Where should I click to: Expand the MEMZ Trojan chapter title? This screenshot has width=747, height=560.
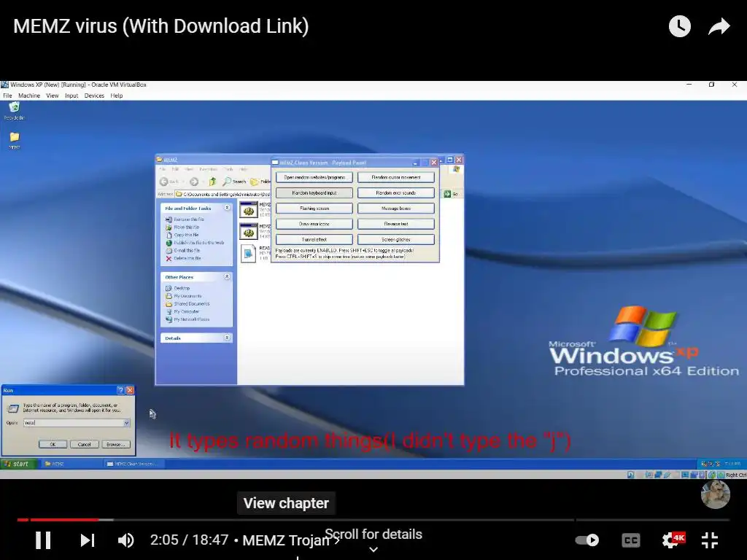290,540
